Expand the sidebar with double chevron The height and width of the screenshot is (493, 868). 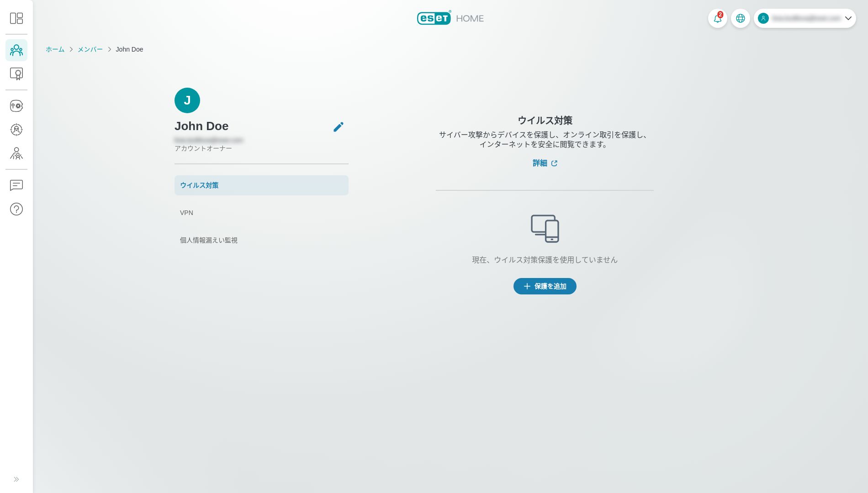(16, 479)
